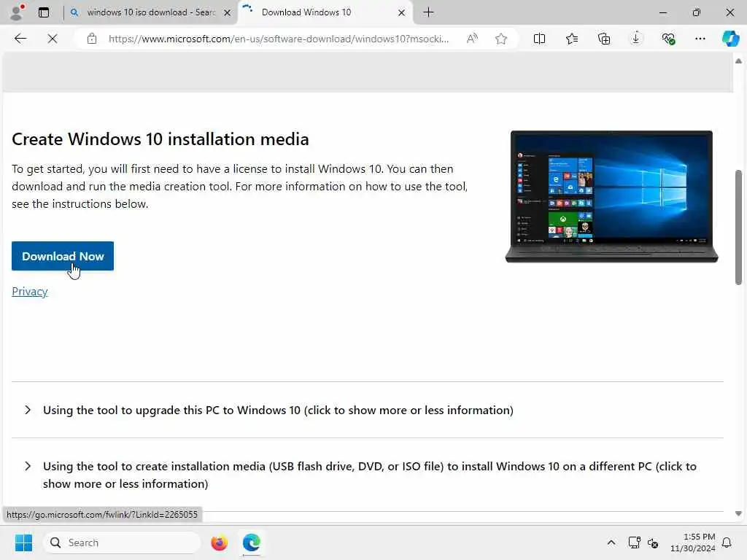
Task: Click the Create Windows 10 installation media heading
Action: click(160, 139)
